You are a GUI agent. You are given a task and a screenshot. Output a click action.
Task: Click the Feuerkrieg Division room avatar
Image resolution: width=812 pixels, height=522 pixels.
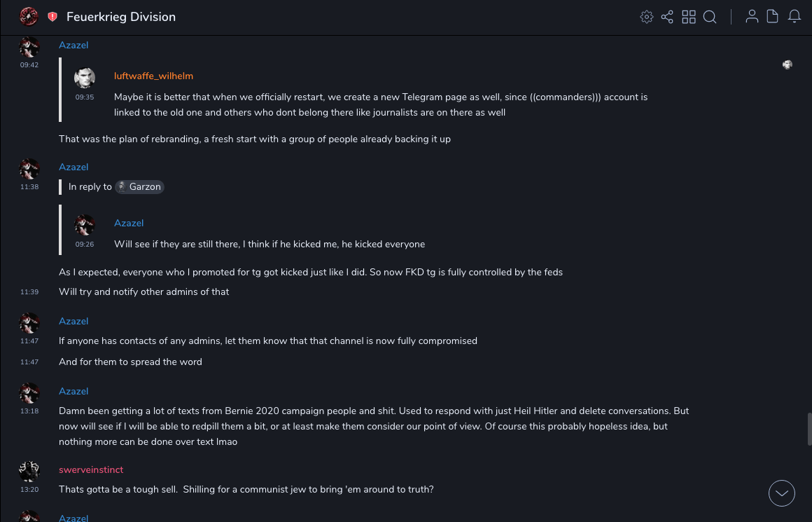click(29, 16)
